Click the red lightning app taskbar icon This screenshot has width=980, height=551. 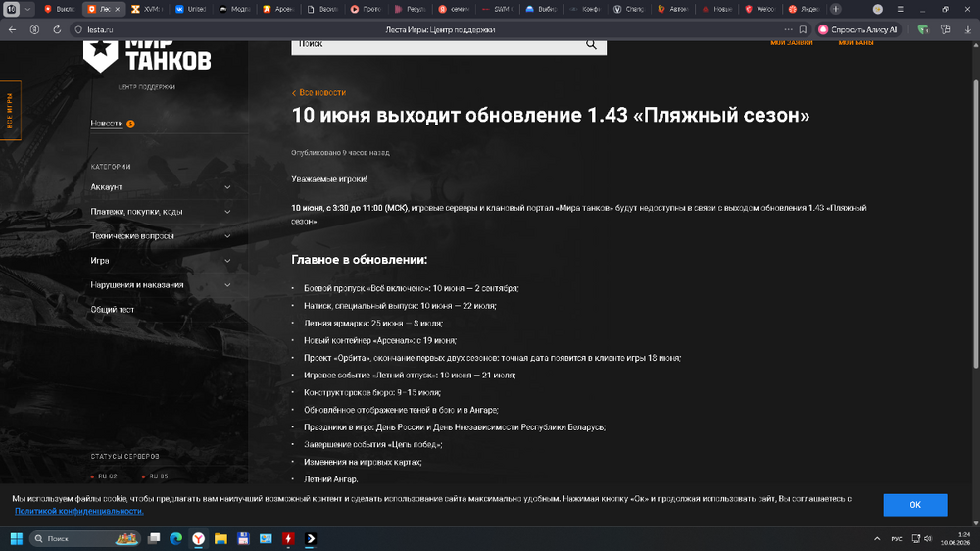(288, 538)
